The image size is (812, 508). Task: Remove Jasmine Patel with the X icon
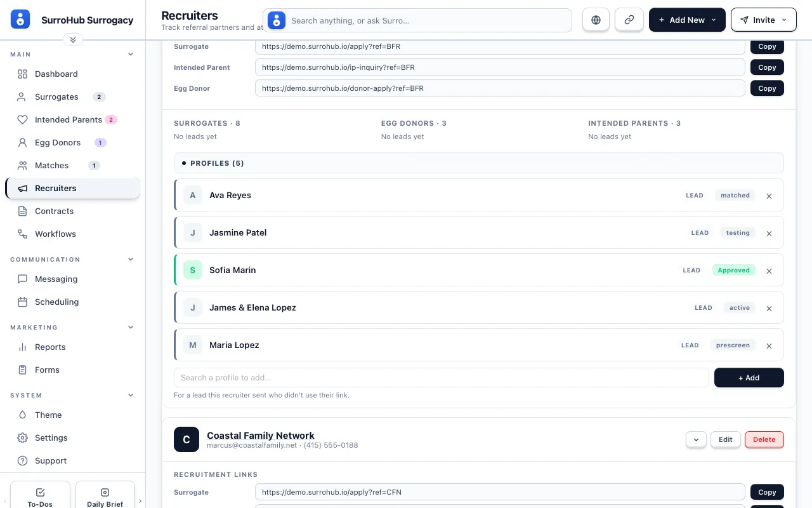769,234
